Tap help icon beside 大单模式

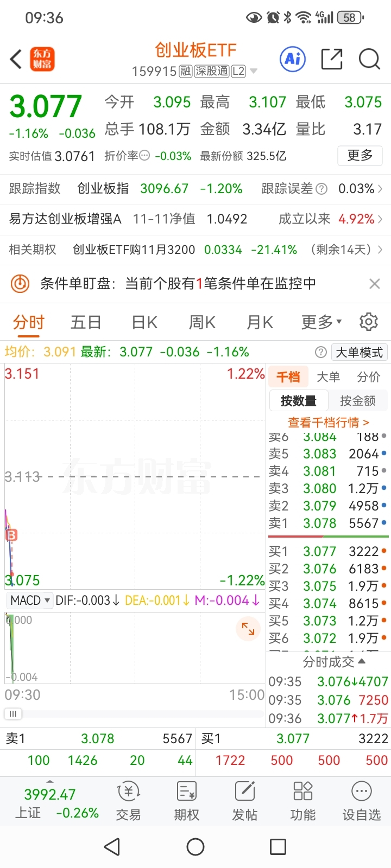coord(321,352)
